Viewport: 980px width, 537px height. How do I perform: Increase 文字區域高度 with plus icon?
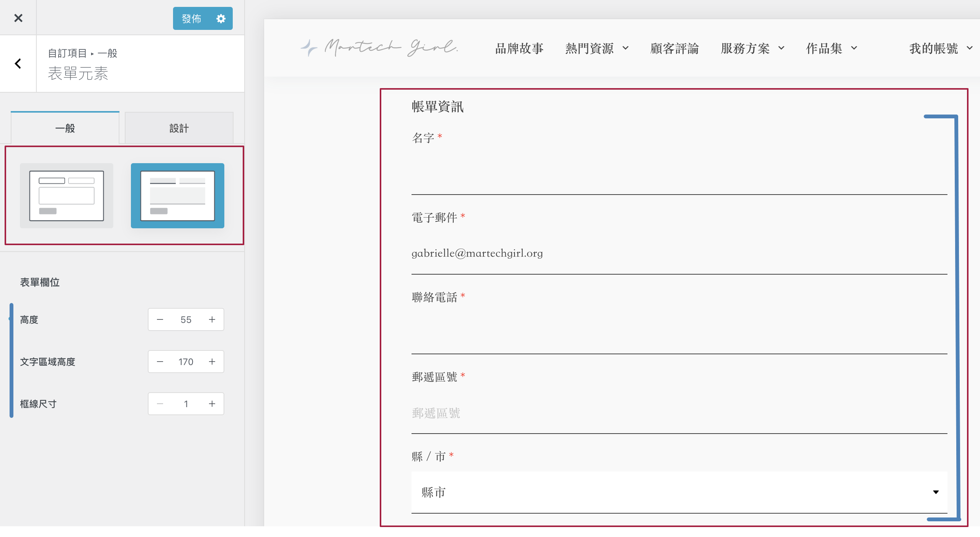212,362
